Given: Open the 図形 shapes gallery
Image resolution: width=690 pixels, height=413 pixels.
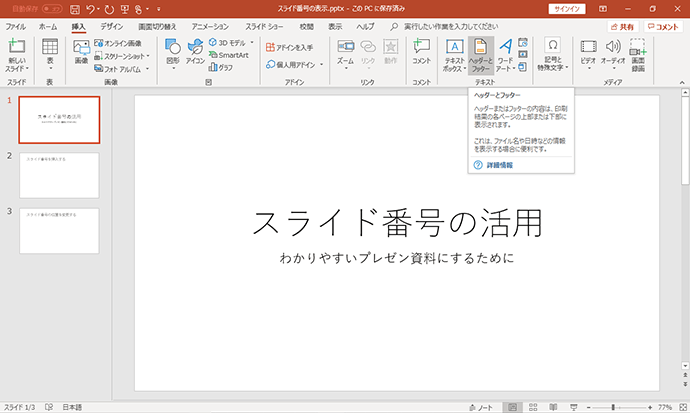Looking at the screenshot, I should pyautogui.click(x=173, y=55).
